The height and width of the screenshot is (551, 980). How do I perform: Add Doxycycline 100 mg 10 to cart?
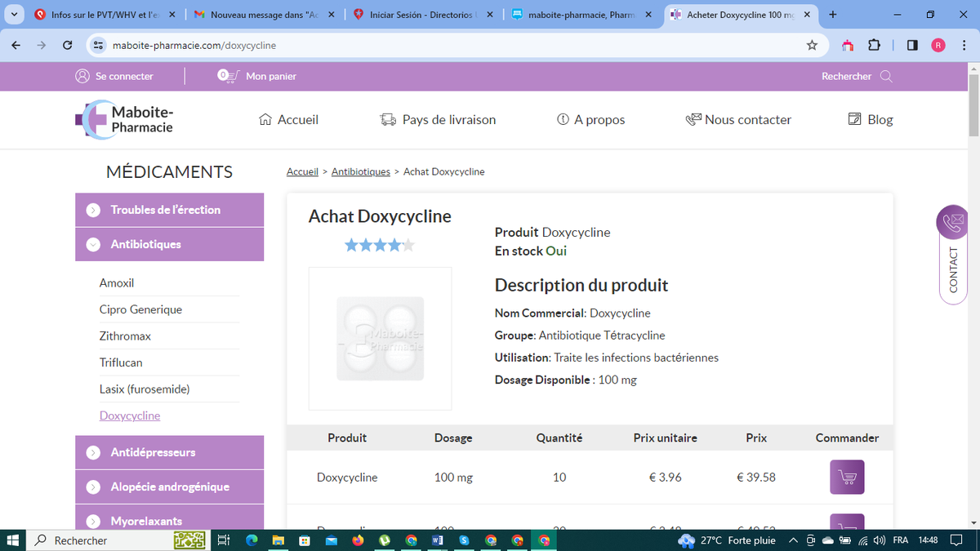click(847, 477)
